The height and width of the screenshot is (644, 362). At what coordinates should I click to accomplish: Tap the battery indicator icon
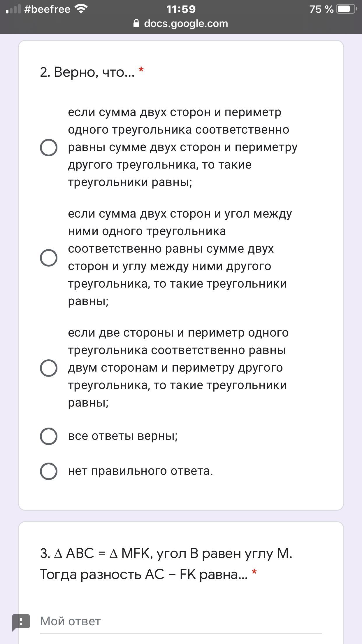[347, 9]
